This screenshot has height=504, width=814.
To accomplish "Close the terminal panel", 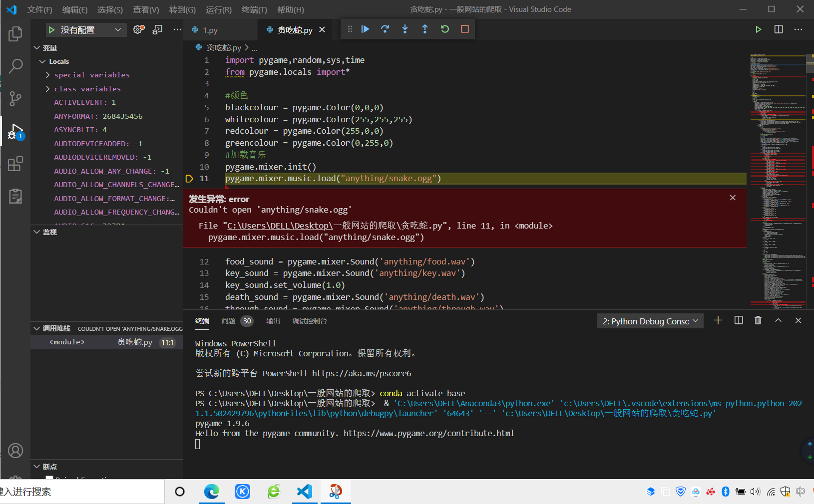I will [x=798, y=320].
